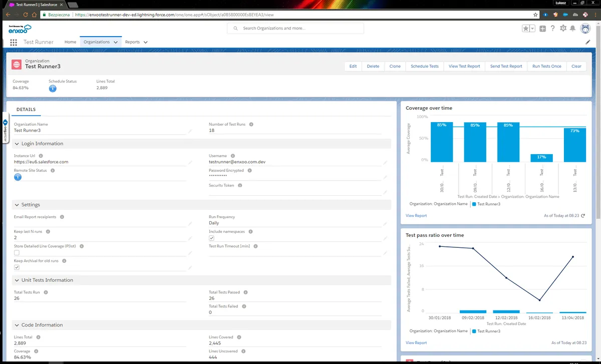Open Chrome's three-dot menu
This screenshot has height=364, width=601.
(x=594, y=15)
